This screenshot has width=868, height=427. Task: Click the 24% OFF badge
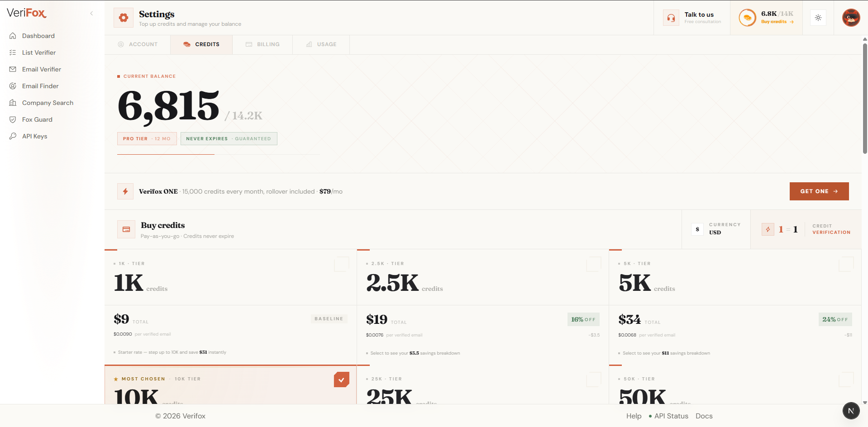tap(835, 319)
